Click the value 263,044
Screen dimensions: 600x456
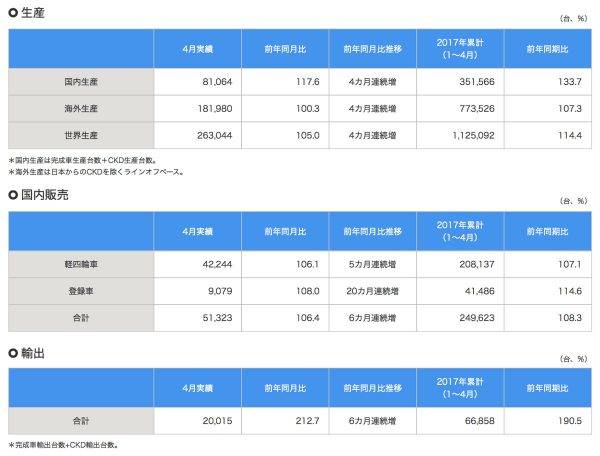pos(215,135)
